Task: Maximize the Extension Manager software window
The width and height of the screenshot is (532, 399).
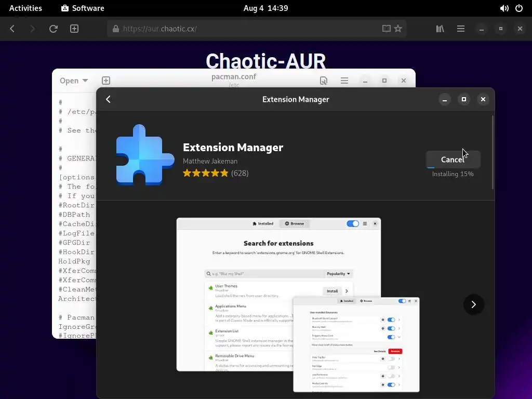Action: pos(464,99)
